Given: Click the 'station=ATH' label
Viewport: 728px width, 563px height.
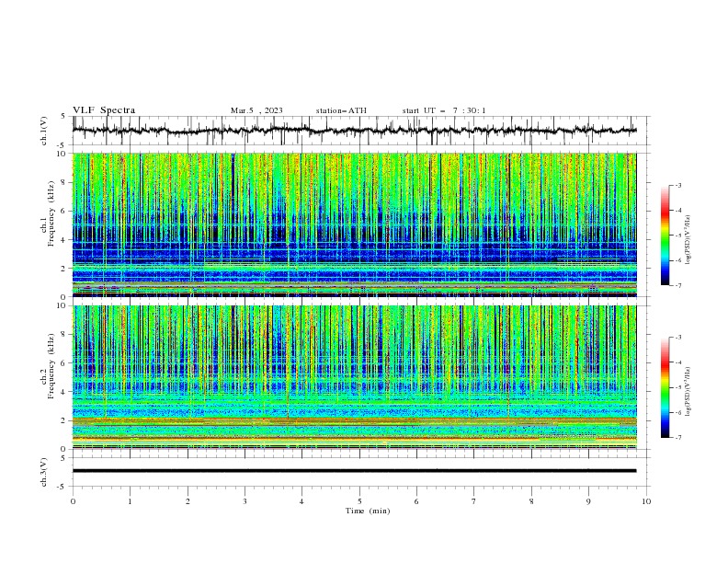Looking at the screenshot, I should [x=341, y=110].
